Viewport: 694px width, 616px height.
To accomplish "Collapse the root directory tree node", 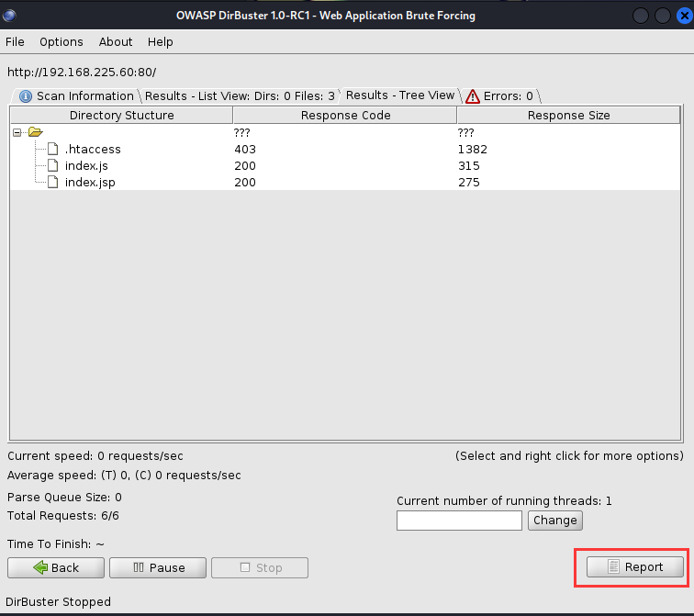I will (17, 132).
